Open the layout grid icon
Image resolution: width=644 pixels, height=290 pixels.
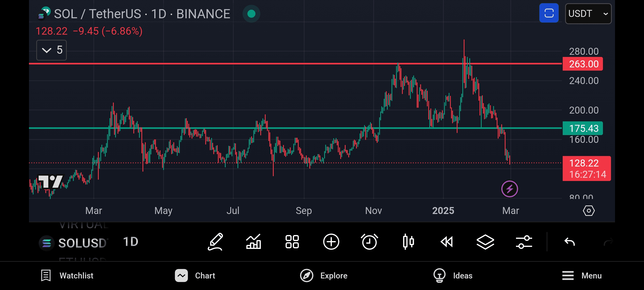pos(292,242)
